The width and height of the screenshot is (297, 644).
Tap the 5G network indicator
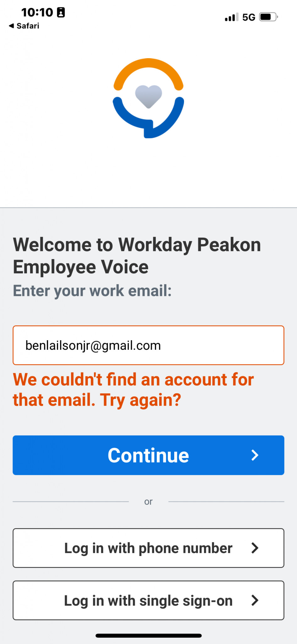[x=249, y=17]
